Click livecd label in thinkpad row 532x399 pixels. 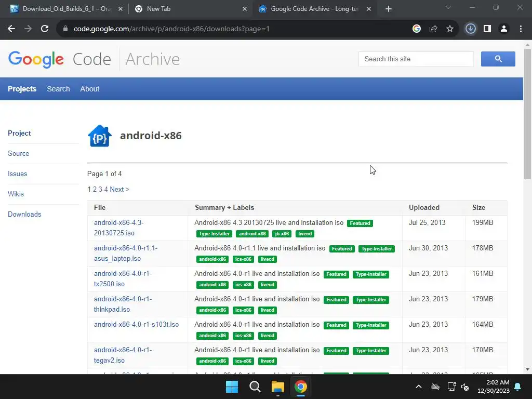268,310
